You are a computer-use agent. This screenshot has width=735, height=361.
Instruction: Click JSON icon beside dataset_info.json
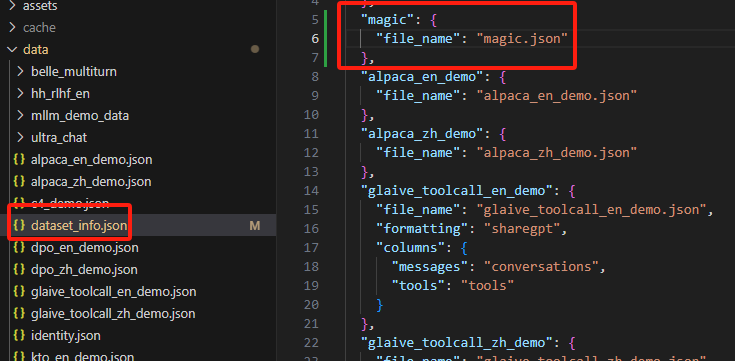coord(19,226)
